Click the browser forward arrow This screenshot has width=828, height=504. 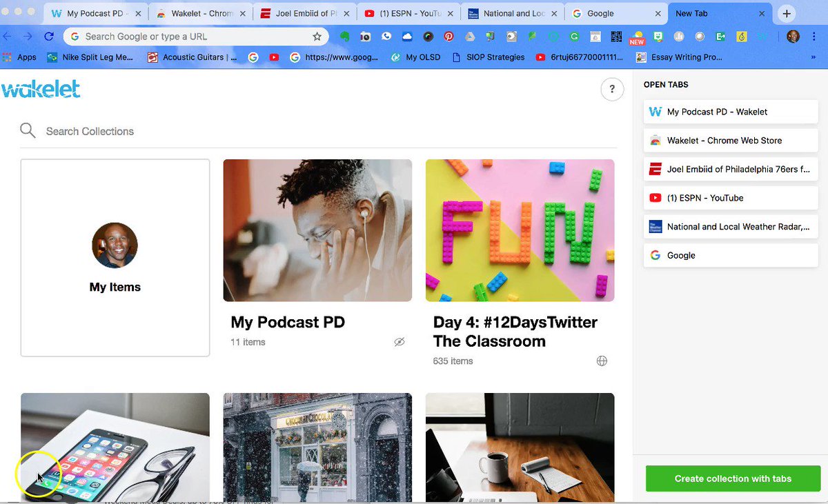coord(27,37)
